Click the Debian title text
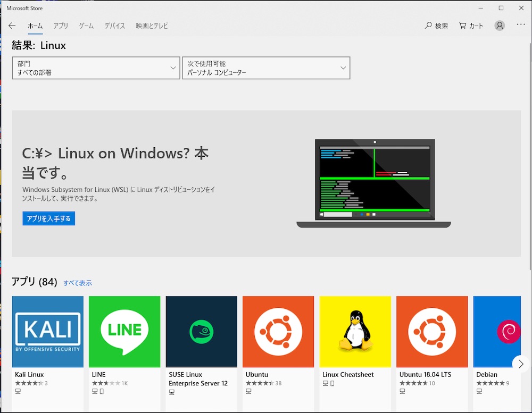This screenshot has width=532, height=413. coord(487,374)
